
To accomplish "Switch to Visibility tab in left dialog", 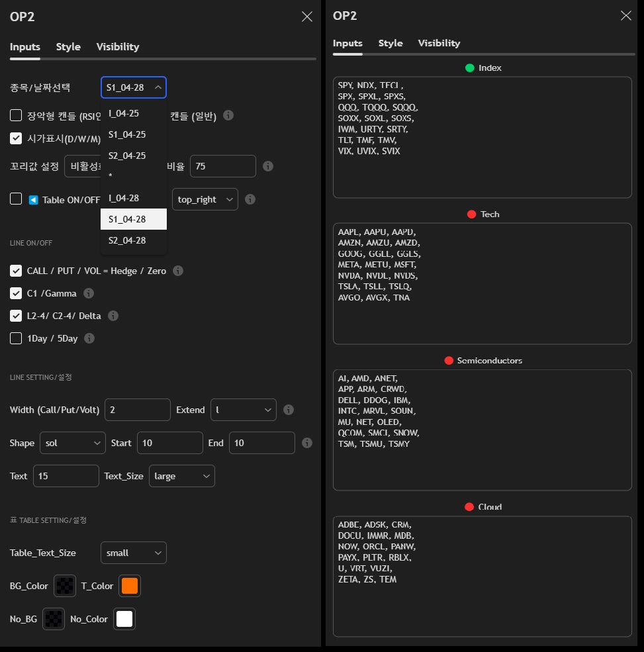I will point(118,46).
